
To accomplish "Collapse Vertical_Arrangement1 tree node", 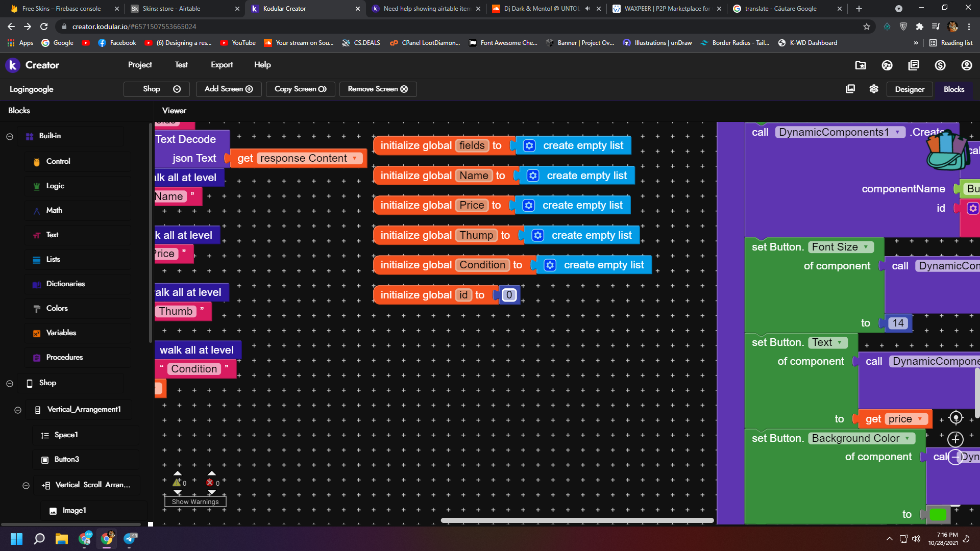I will click(x=18, y=410).
